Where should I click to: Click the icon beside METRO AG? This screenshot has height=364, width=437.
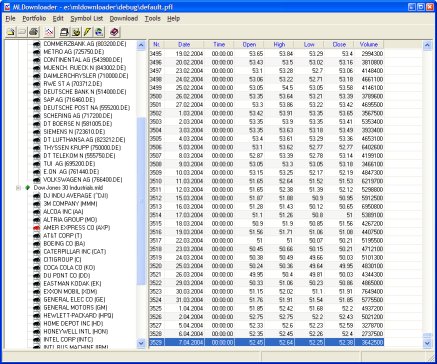[x=37, y=52]
